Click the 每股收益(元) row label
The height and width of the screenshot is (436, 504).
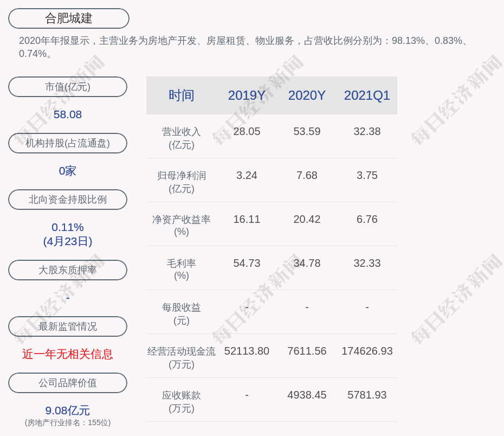coord(182,314)
